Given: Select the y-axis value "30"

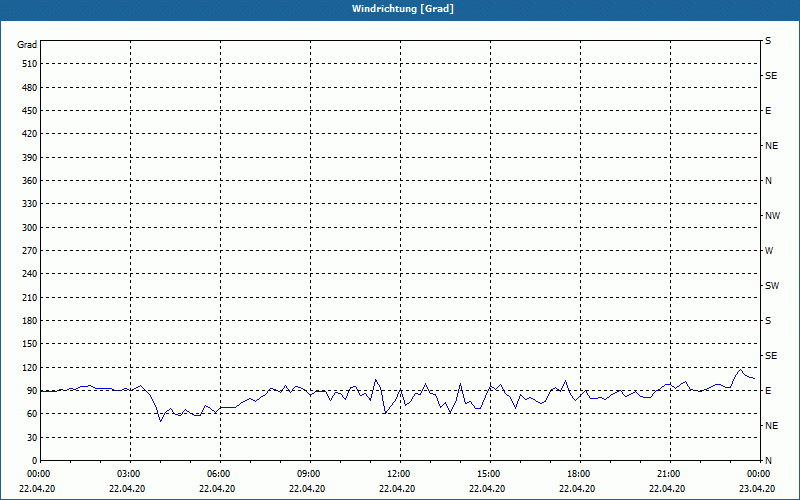Looking at the screenshot, I should 32,438.
